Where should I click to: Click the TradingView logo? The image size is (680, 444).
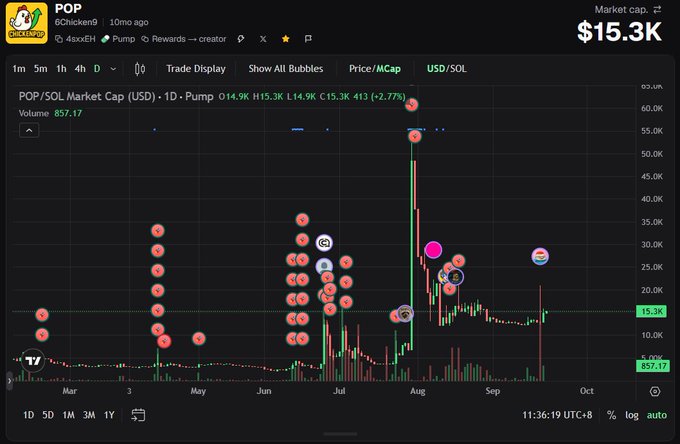point(33,361)
